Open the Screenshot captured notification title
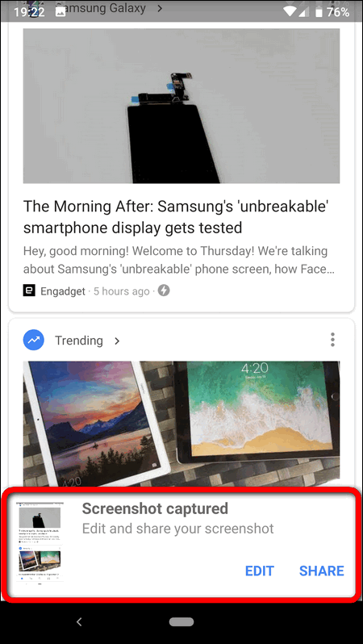Viewport: 363px width, 644px height. coord(155,508)
